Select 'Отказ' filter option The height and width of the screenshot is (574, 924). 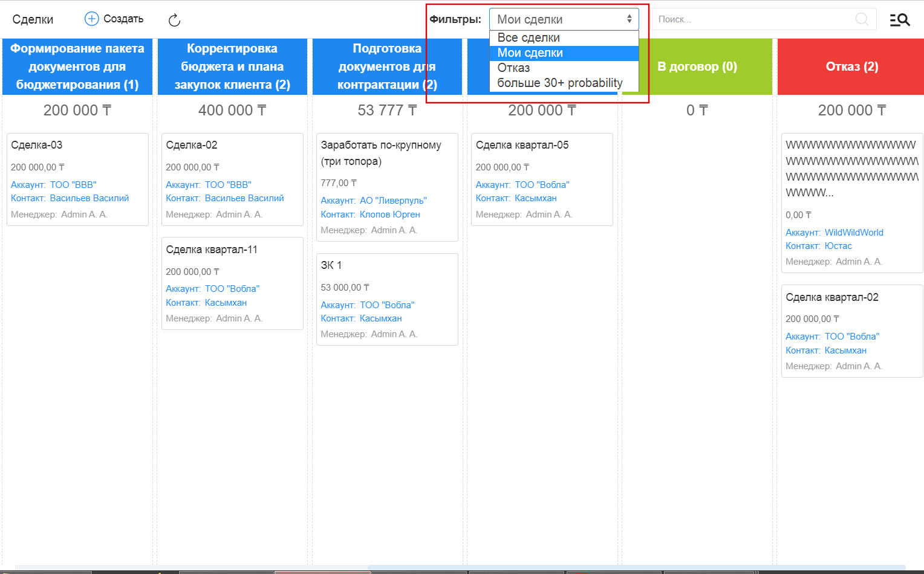coord(564,68)
